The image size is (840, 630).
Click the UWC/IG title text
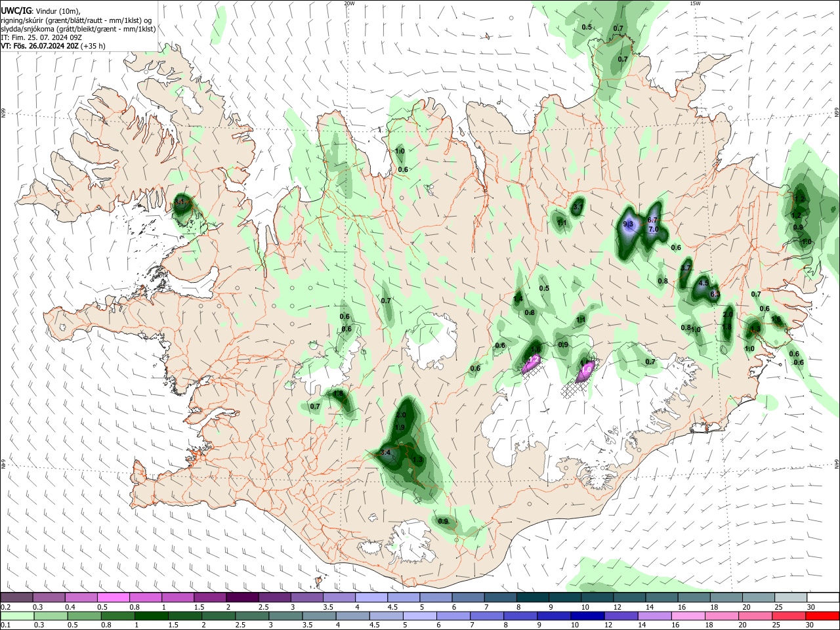point(16,10)
